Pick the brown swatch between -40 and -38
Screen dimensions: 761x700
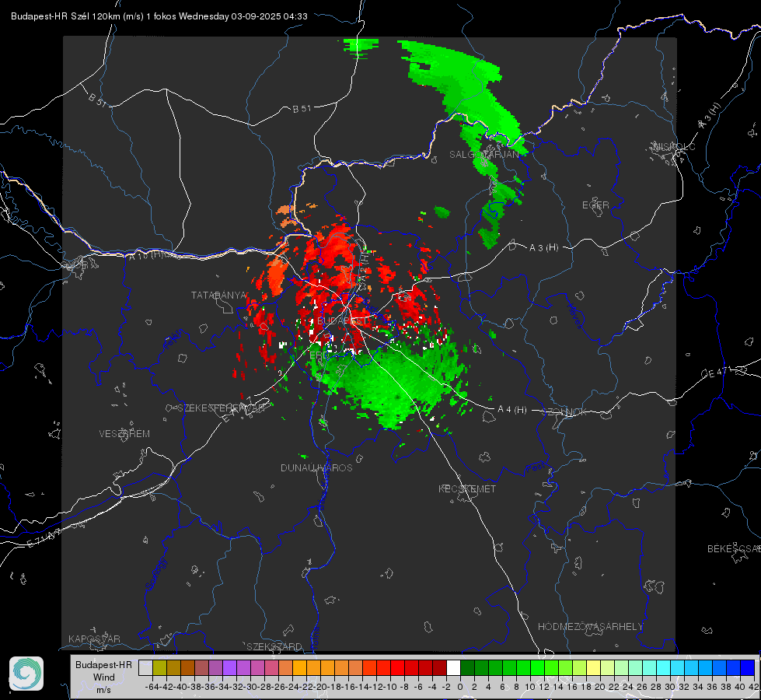click(187, 667)
